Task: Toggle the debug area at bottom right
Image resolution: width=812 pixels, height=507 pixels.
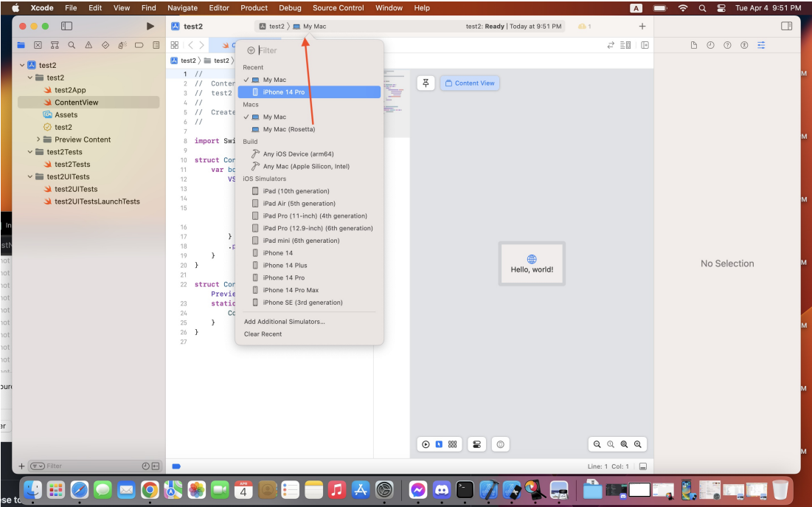Action: pos(642,466)
